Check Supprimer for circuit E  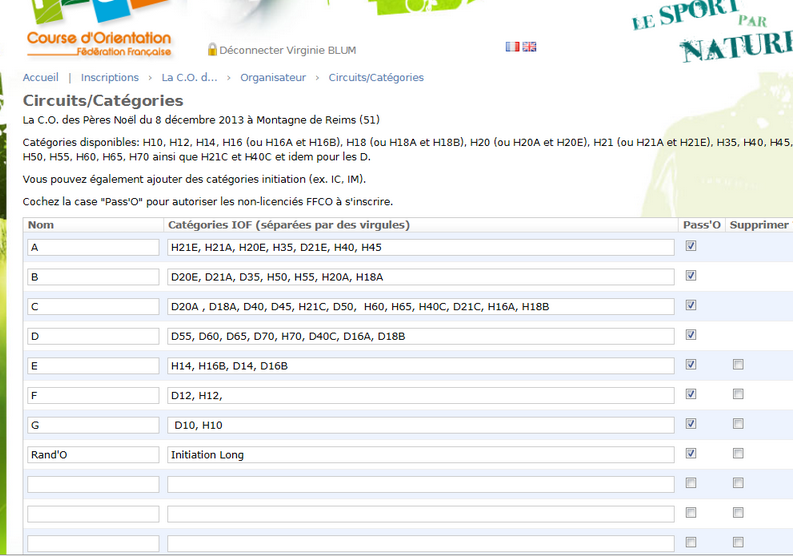[x=738, y=365]
